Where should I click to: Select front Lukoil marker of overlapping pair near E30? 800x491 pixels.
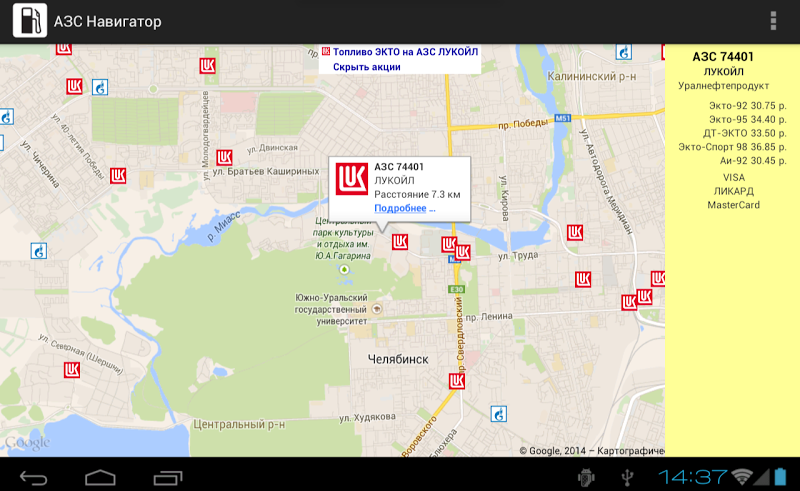coord(462,252)
